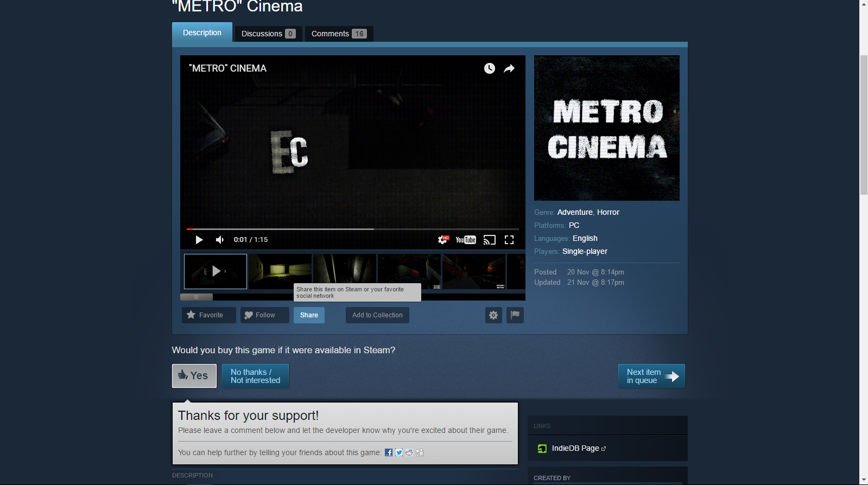Open video quality settings gear

(443, 240)
